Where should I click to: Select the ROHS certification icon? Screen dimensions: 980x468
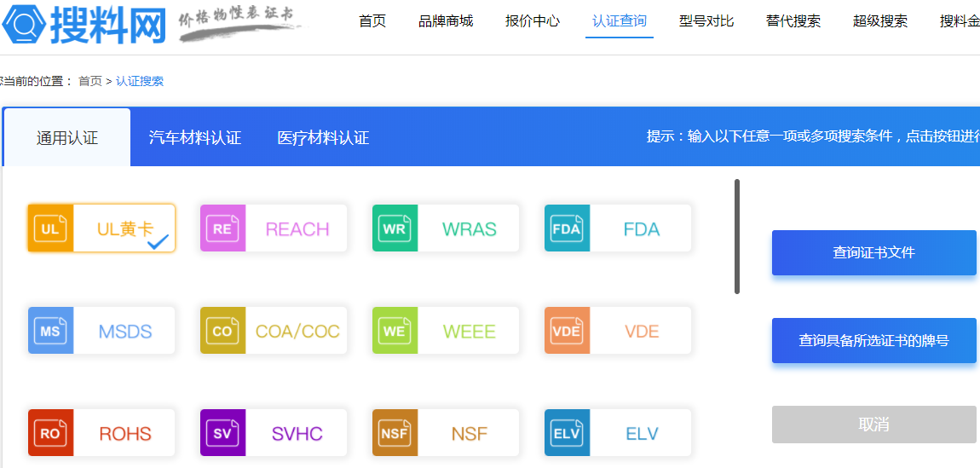pos(50,433)
